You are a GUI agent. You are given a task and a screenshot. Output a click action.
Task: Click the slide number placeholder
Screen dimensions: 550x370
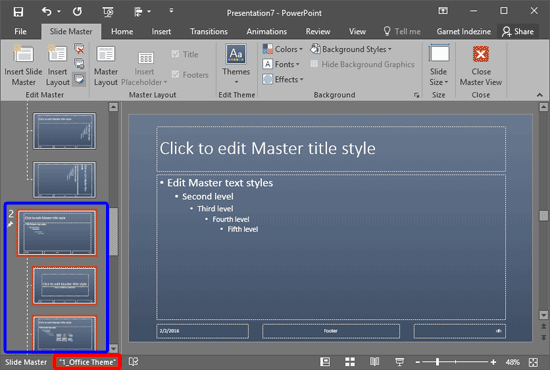(x=460, y=331)
